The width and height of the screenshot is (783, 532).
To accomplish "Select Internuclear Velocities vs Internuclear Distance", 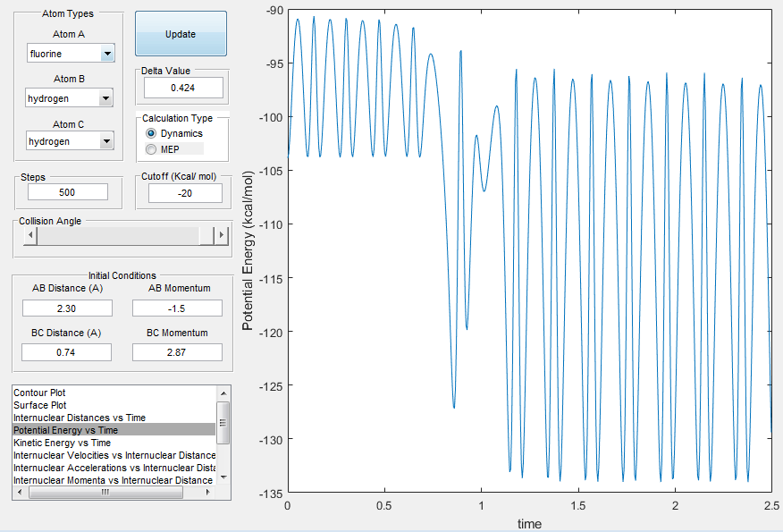I will click(114, 455).
